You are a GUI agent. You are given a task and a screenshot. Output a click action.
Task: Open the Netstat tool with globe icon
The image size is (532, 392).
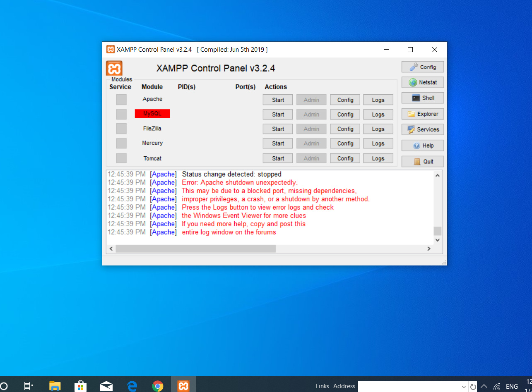422,82
